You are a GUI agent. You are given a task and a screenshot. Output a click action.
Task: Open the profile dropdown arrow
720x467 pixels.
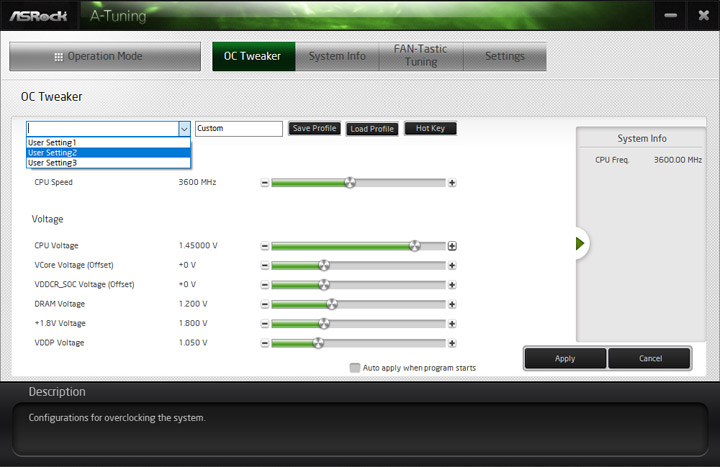pyautogui.click(x=184, y=129)
